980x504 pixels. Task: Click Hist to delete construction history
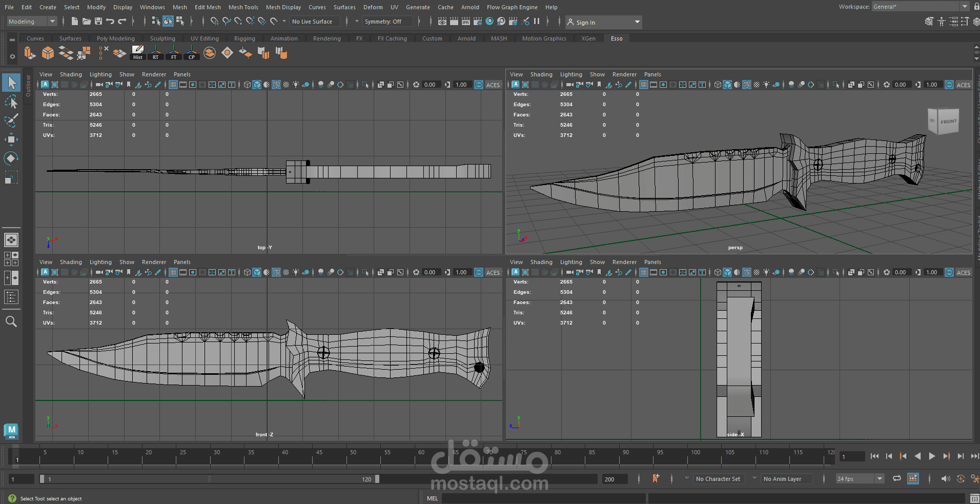tap(137, 53)
